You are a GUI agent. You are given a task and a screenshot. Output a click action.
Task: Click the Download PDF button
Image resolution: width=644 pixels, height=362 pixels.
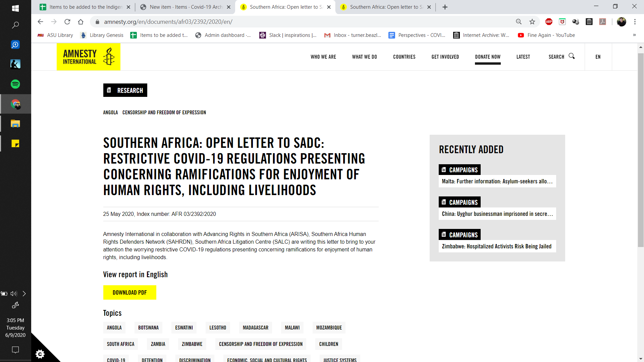tap(129, 293)
